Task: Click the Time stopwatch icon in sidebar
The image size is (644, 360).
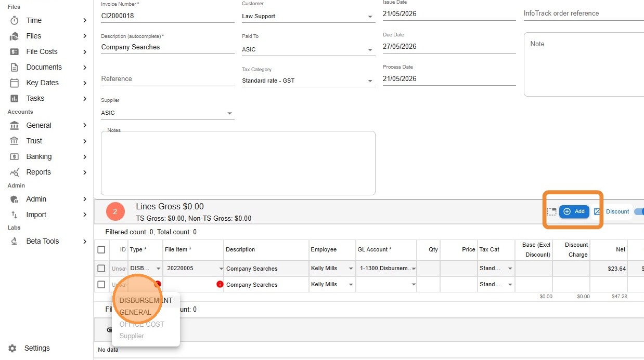Action: click(x=15, y=20)
